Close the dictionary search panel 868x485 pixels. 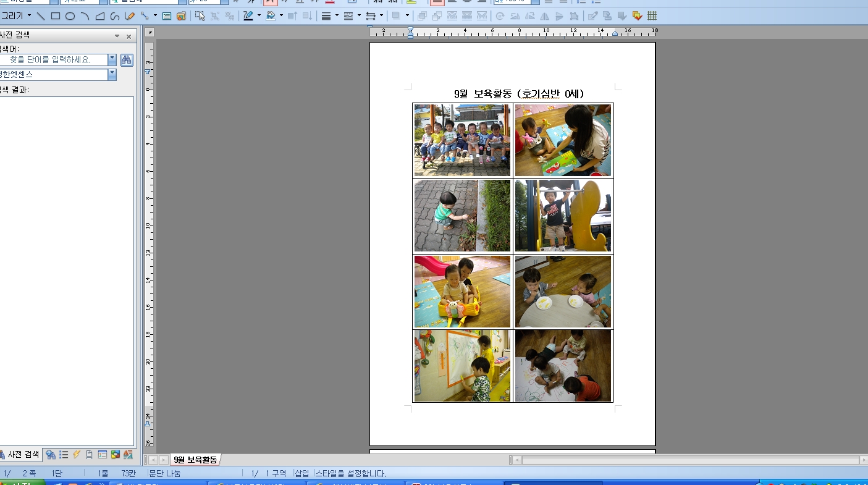tap(129, 36)
